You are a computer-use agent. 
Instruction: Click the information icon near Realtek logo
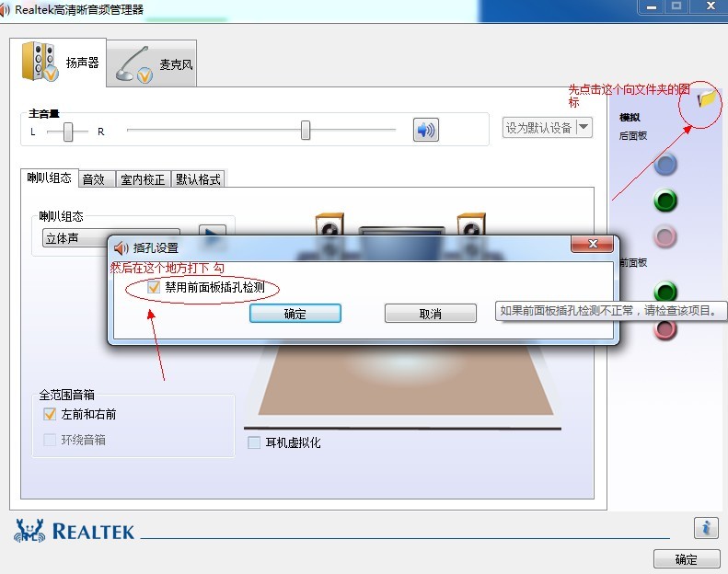click(706, 528)
